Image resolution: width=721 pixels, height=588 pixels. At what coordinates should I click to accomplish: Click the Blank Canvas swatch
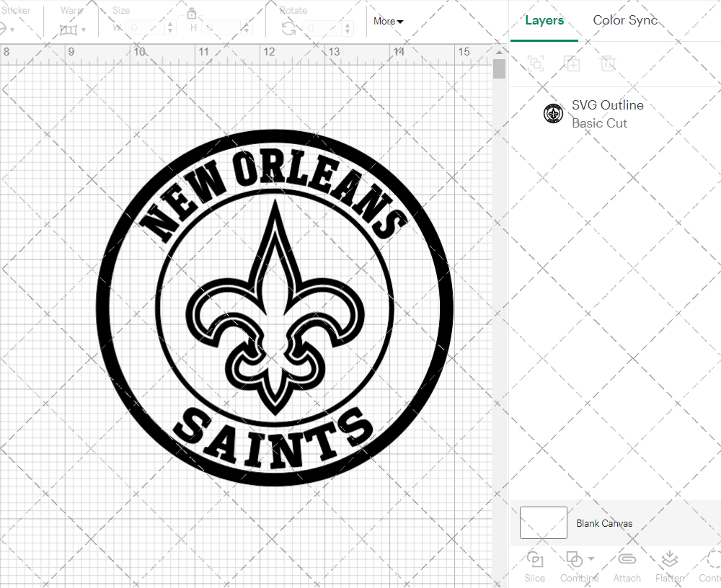(x=543, y=523)
